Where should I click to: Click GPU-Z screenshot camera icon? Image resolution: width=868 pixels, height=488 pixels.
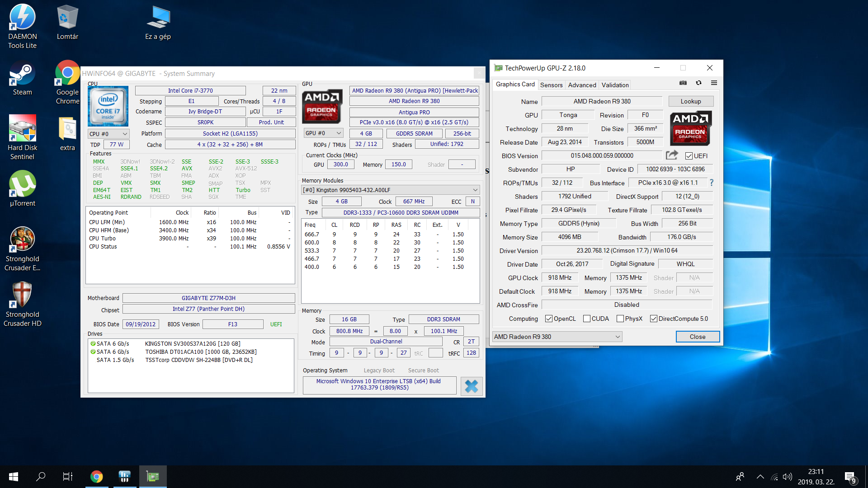(683, 83)
